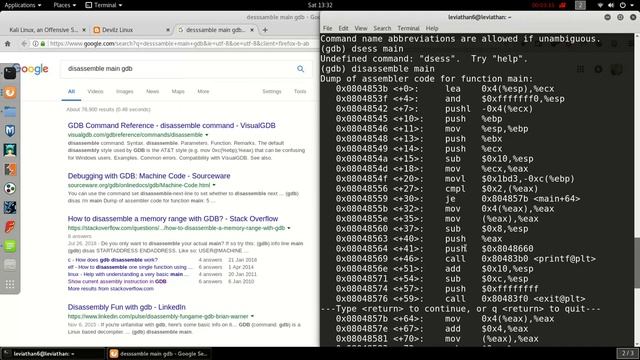Image resolution: width=640 pixels, height=360 pixels.
Task: Open the terminal Search menu
Action: click(382, 28)
